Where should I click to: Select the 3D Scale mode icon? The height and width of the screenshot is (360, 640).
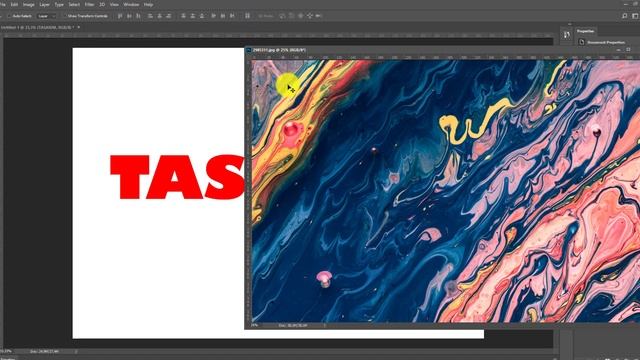click(x=318, y=16)
